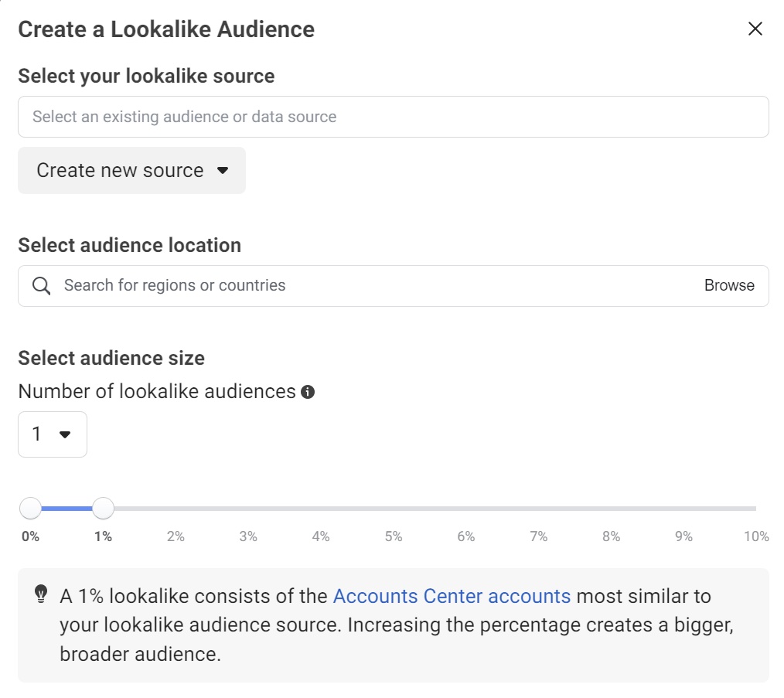Screen dimensions: 784x698
Task: Close the Create a Lookalike Audience dialog
Action: pyautogui.click(x=755, y=29)
